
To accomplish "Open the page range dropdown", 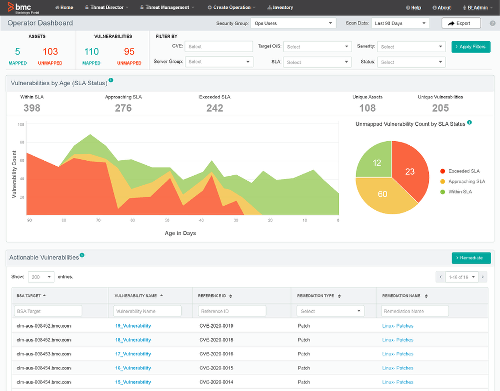I will click(x=462, y=277).
